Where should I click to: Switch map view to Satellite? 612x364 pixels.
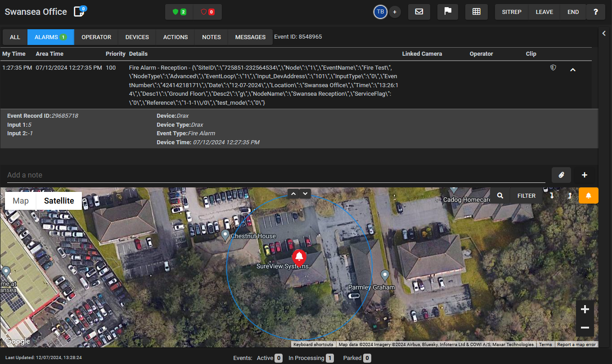[59, 201]
